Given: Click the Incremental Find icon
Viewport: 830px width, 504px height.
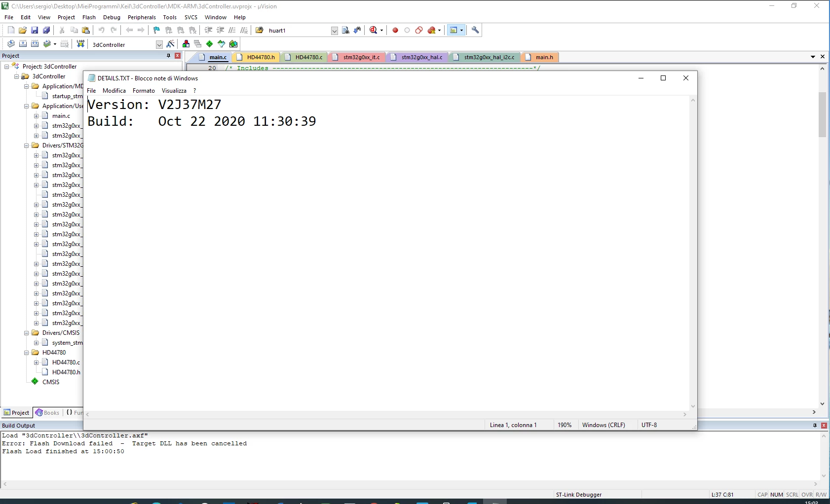Looking at the screenshot, I should pos(357,30).
